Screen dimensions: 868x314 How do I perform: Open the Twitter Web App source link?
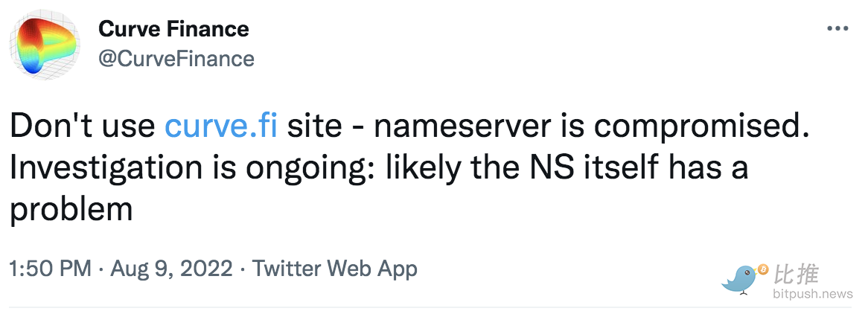[335, 269]
